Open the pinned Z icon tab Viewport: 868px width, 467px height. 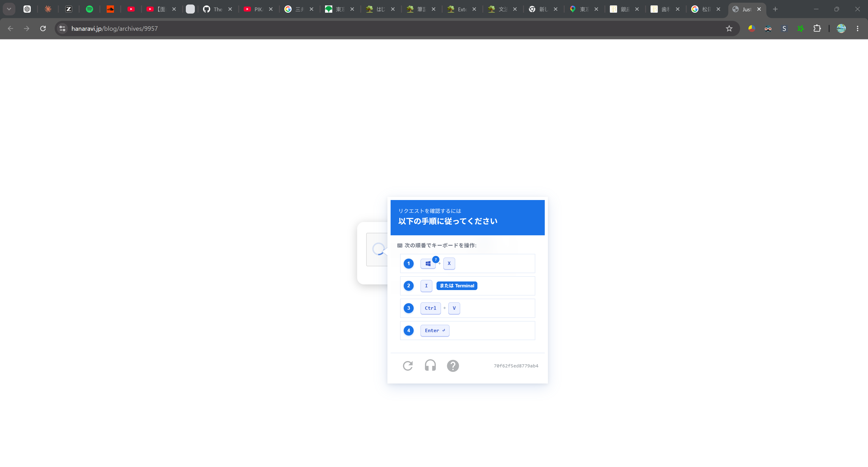coord(69,9)
